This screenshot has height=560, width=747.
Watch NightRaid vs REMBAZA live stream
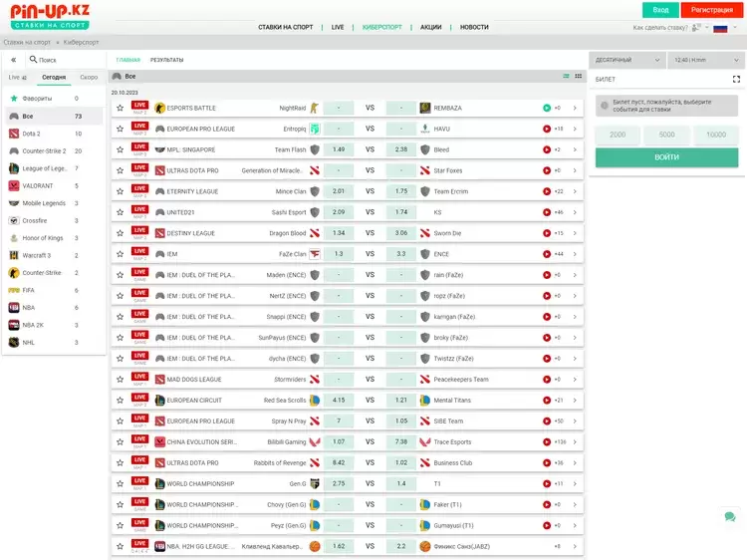(547, 109)
